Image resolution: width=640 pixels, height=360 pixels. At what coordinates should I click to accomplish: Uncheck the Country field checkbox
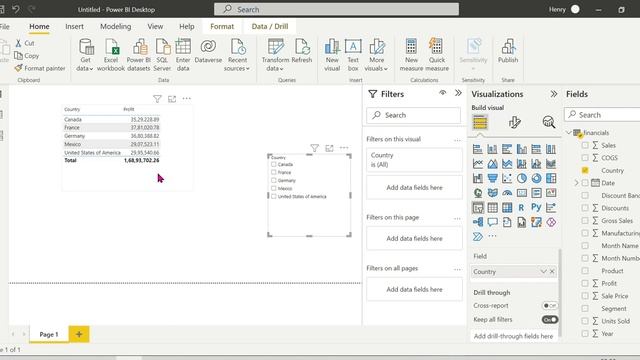[x=585, y=170]
